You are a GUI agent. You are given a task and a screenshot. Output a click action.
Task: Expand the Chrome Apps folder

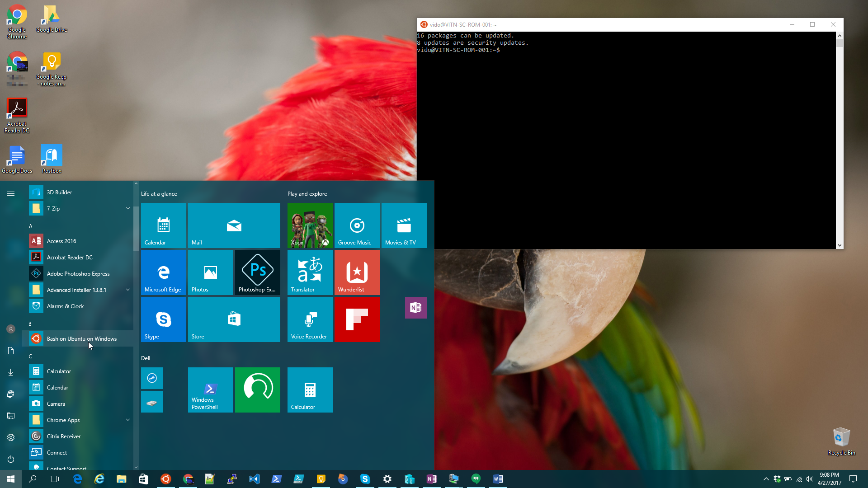(x=128, y=420)
